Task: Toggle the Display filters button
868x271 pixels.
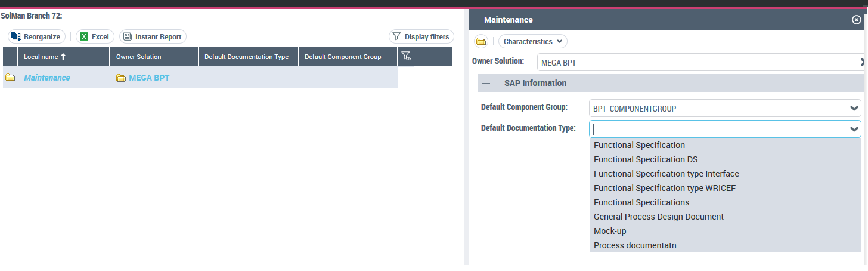Action: pyautogui.click(x=421, y=37)
